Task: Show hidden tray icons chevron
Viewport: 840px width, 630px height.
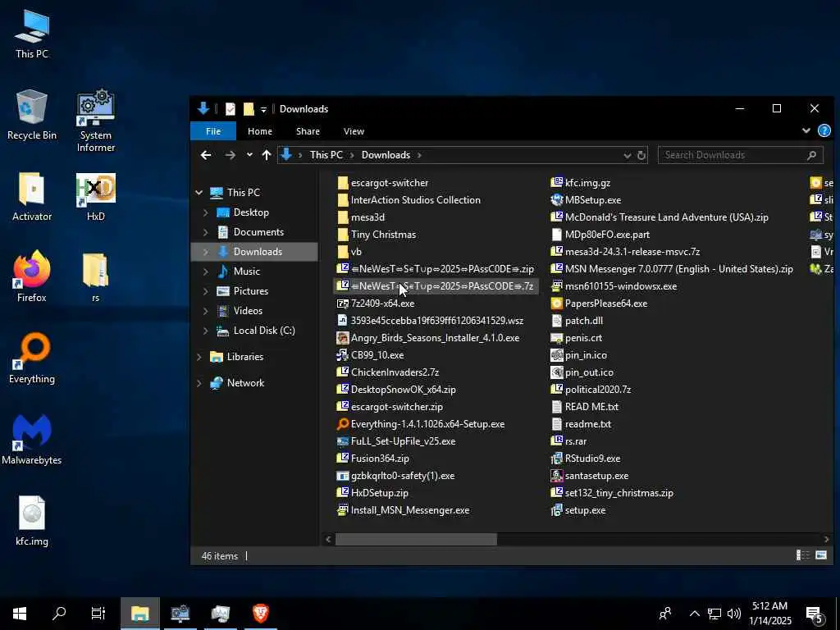Action: point(694,614)
